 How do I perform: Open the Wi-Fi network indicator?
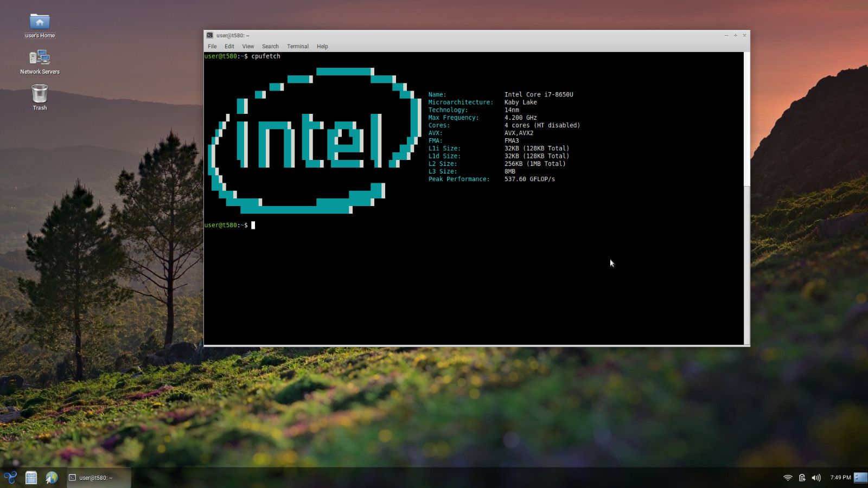[788, 478]
